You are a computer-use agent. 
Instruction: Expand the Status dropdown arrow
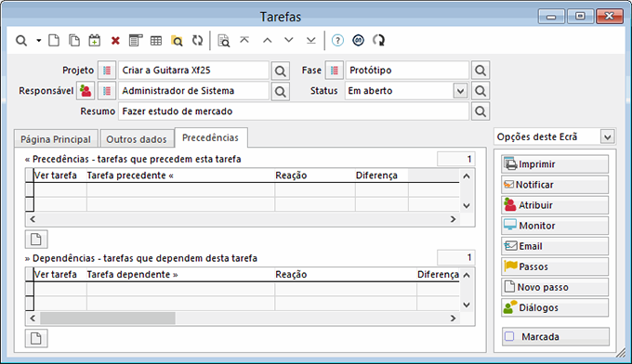(460, 91)
